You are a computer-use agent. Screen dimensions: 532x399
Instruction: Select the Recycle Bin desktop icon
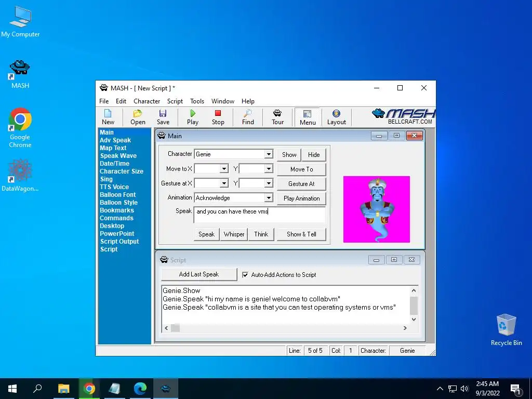tap(506, 330)
